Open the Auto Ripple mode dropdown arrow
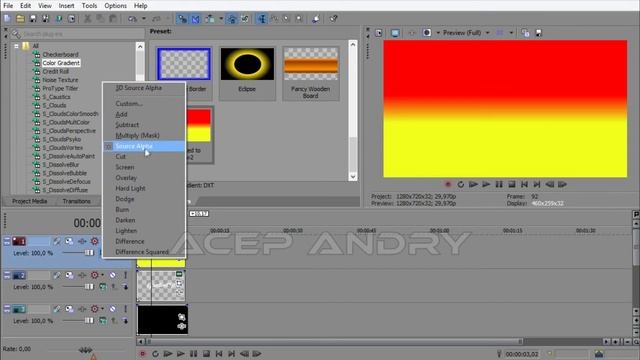The width and height of the screenshot is (640, 360). [x=221, y=19]
